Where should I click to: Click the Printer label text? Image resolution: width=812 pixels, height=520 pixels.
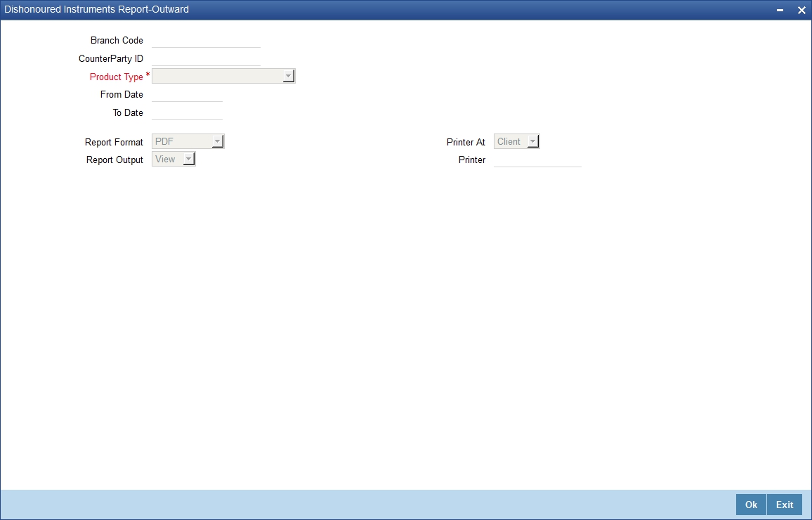point(472,160)
